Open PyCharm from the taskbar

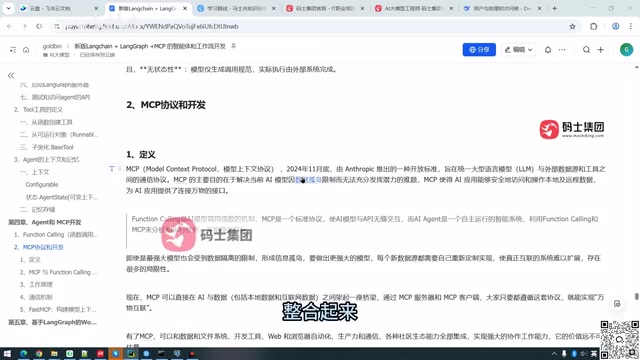tap(131, 353)
